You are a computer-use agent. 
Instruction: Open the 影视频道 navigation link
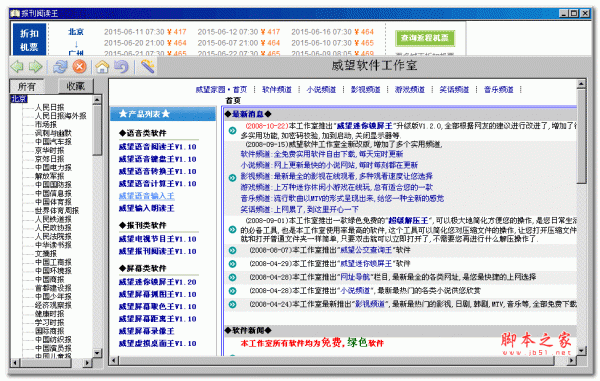point(365,90)
